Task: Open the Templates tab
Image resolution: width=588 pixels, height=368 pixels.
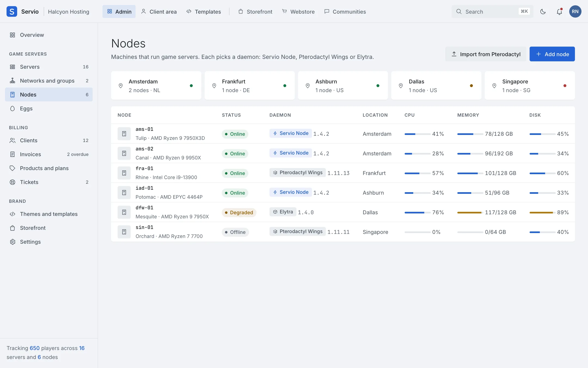Action: 204,11
